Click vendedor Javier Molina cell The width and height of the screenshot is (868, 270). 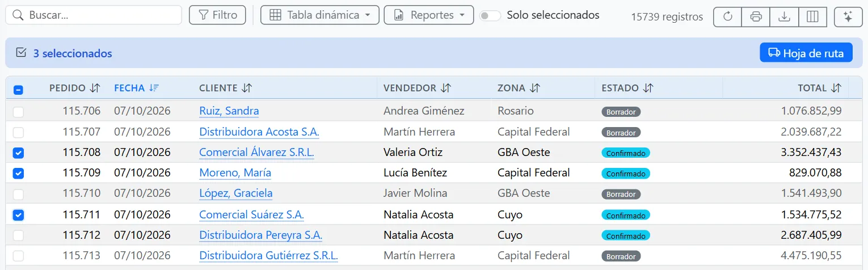coord(415,193)
